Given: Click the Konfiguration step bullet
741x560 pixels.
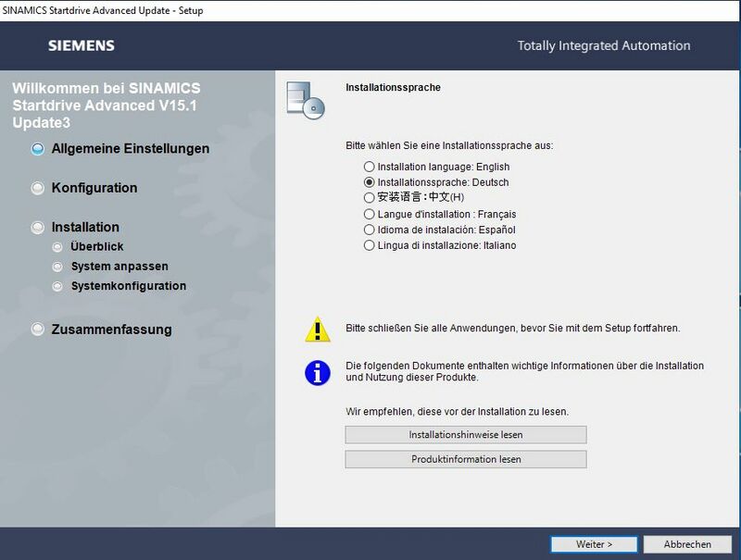Looking at the screenshot, I should pyautogui.click(x=38, y=188).
